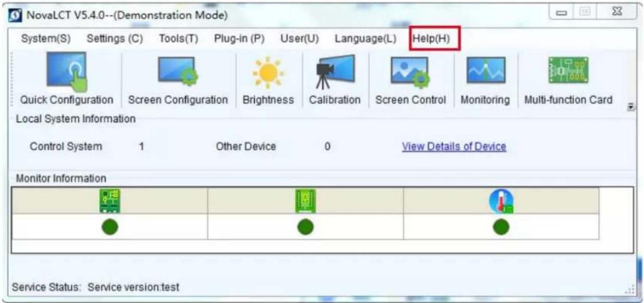Click the NovaLCT app icon in title bar
The image size is (644, 303).
coord(15,17)
